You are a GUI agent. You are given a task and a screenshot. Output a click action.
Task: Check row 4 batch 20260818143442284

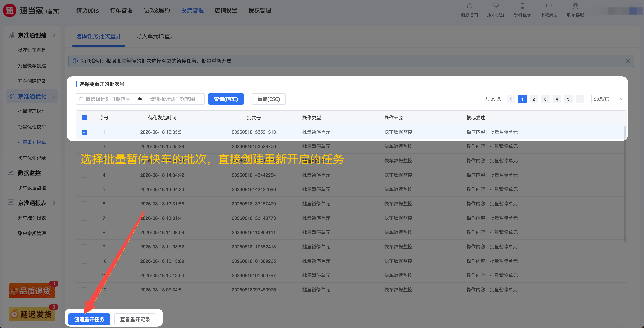[x=85, y=175]
